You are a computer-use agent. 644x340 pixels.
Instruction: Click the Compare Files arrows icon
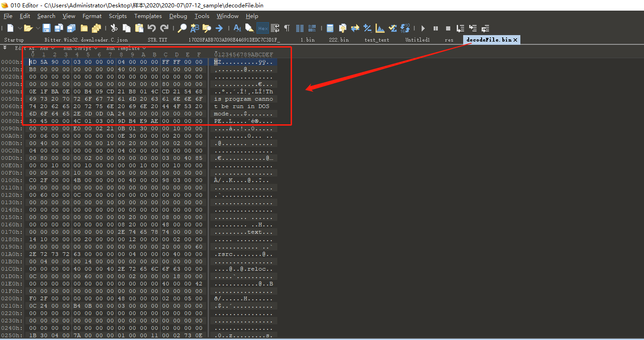(x=355, y=28)
